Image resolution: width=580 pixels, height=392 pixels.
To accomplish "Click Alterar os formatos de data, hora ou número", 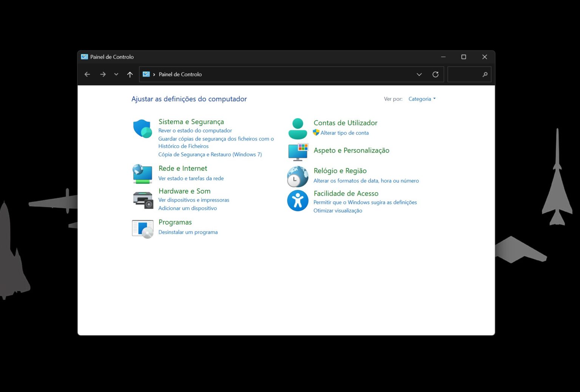I will (366, 181).
